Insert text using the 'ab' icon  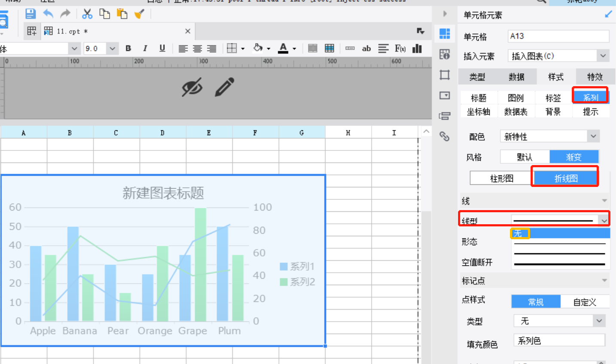pos(366,48)
